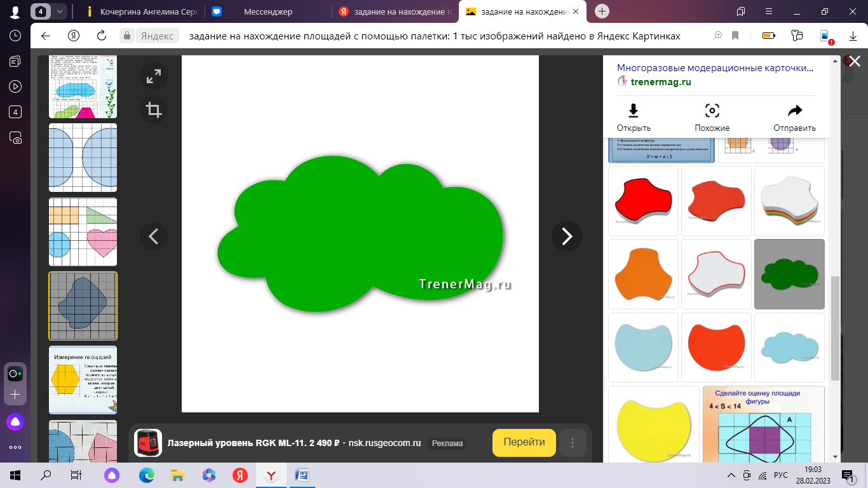Open the video play icon in sidebar

click(x=15, y=86)
